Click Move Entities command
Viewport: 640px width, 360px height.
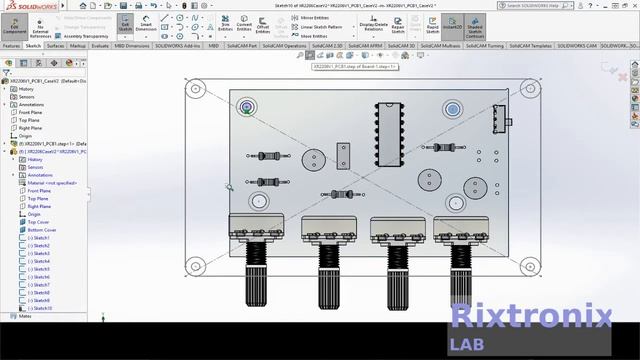[x=309, y=36]
